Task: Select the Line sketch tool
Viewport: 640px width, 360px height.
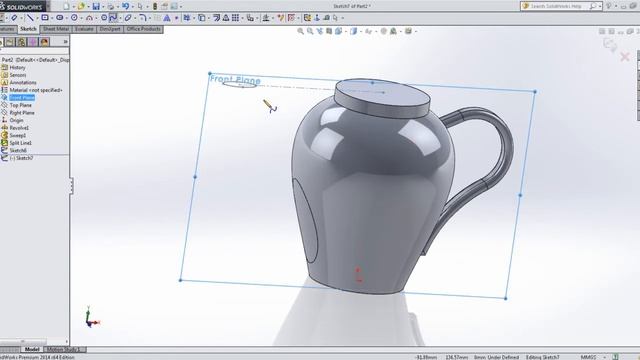Action: (29, 18)
